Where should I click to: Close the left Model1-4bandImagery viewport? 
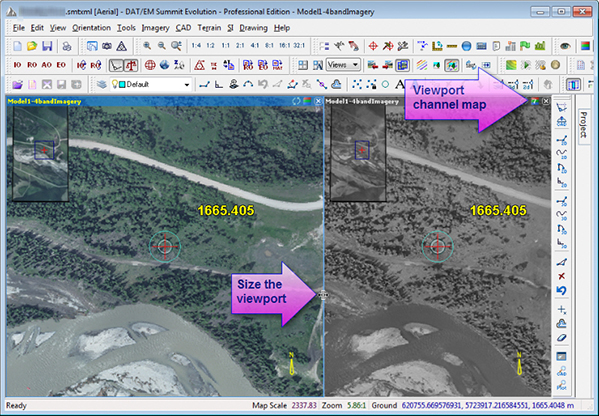(x=318, y=101)
